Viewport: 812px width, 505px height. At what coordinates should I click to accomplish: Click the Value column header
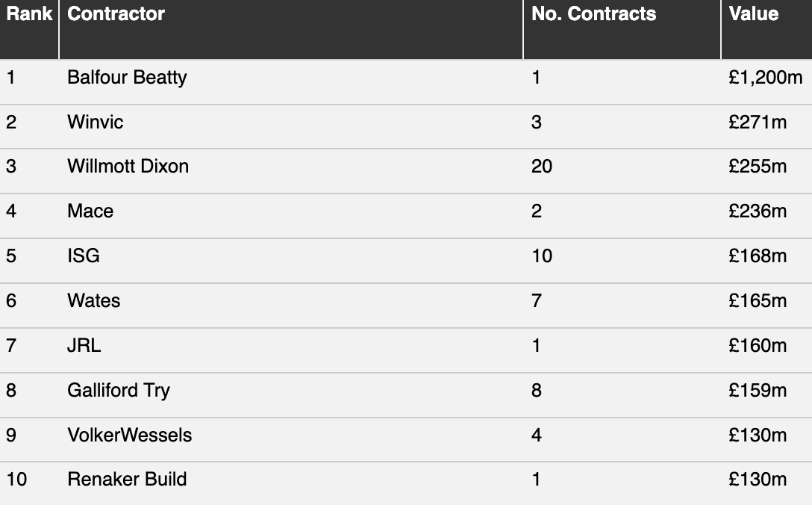tap(754, 14)
